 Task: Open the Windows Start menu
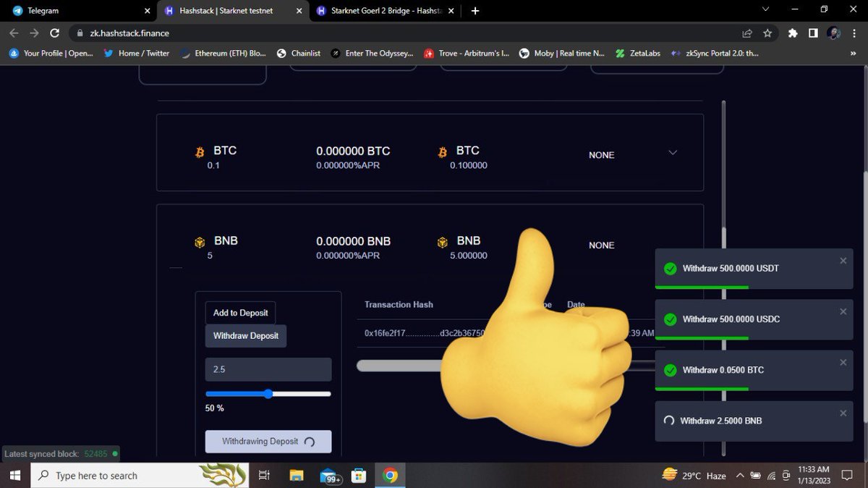pos(15,476)
